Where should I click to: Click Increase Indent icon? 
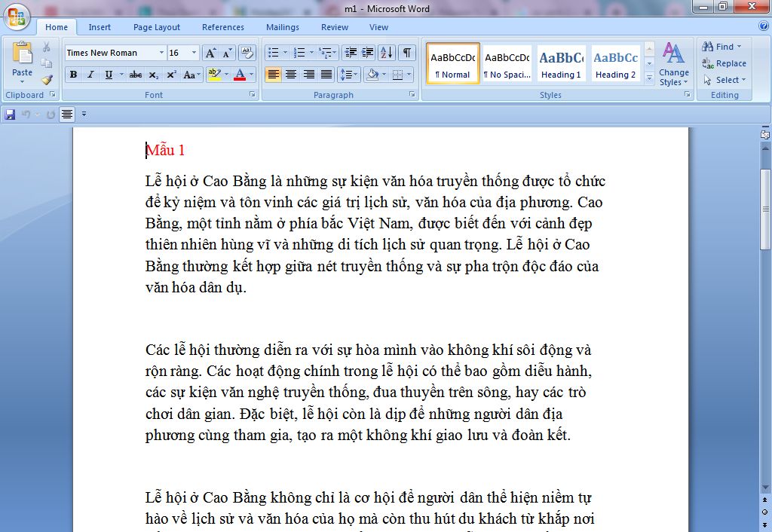coord(367,53)
